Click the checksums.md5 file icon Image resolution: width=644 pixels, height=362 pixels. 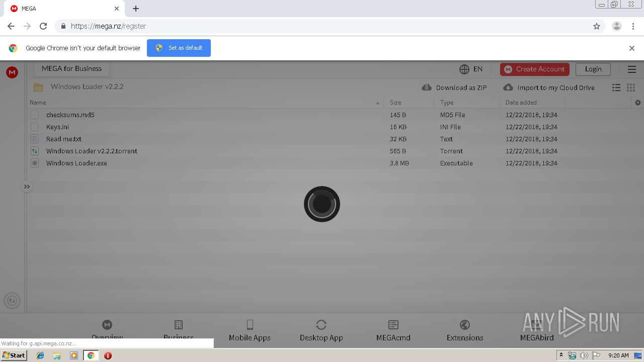click(x=35, y=115)
